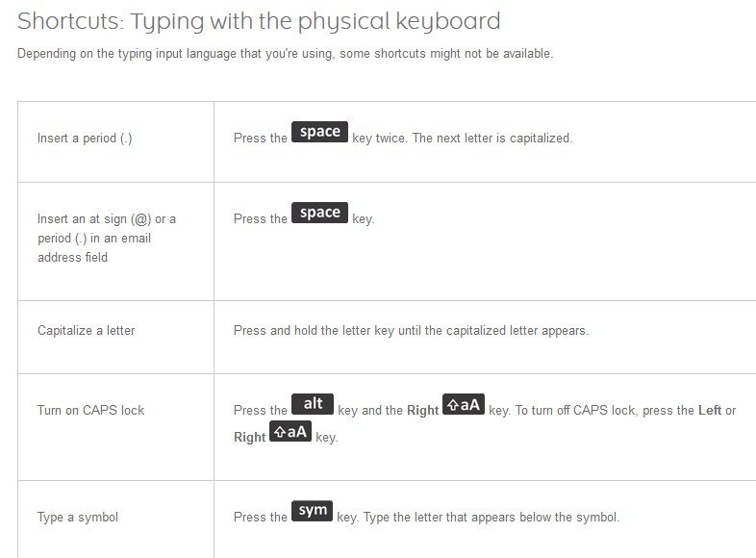This screenshot has width=756, height=558.
Task: Click the sym key icon
Action: (313, 512)
